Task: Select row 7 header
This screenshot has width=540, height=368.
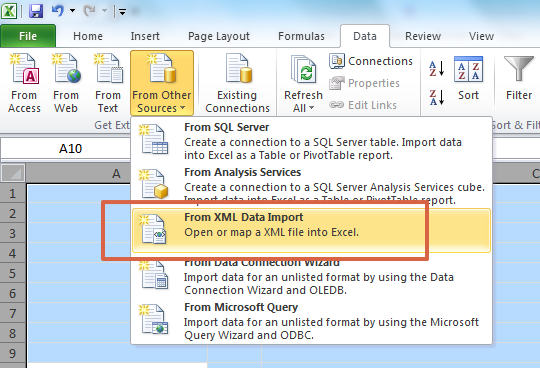Action: tap(13, 313)
